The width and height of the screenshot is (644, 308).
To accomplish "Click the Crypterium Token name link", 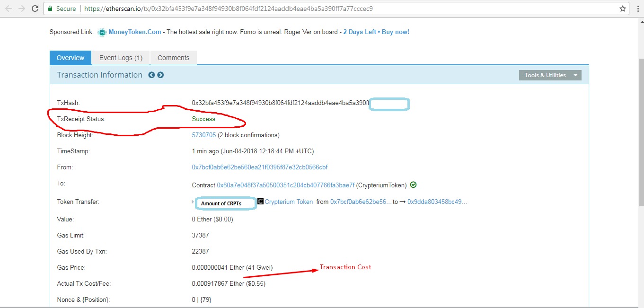I will click(289, 202).
